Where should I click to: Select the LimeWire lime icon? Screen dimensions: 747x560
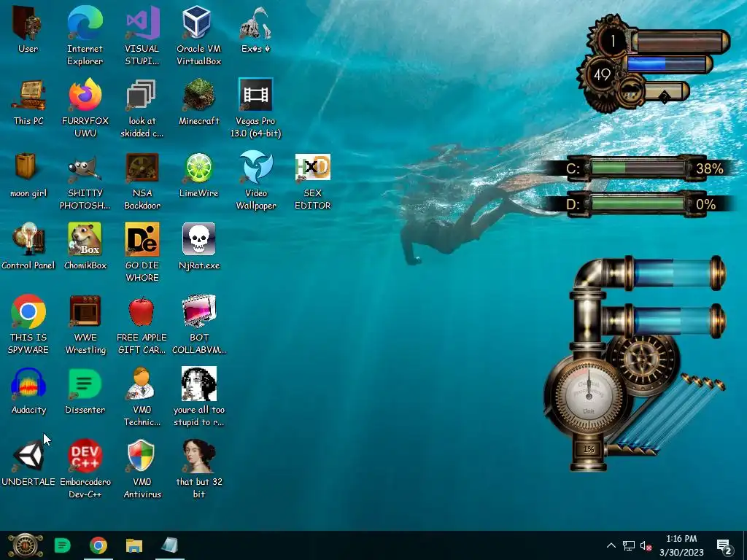tap(198, 174)
